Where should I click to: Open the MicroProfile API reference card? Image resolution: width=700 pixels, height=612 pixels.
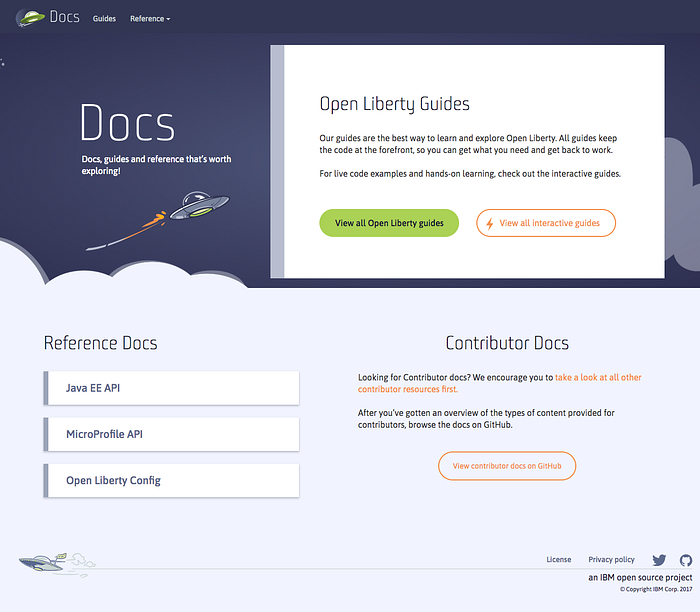(x=171, y=434)
